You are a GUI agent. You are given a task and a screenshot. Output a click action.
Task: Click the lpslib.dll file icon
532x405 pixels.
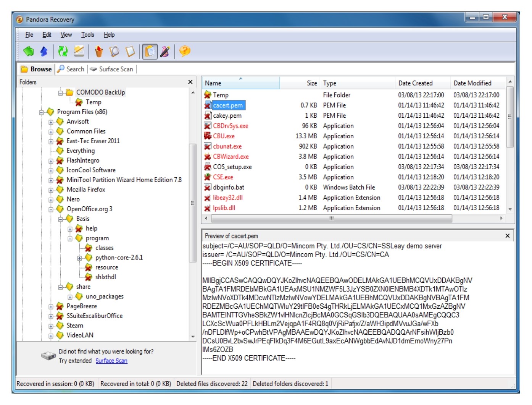[208, 208]
